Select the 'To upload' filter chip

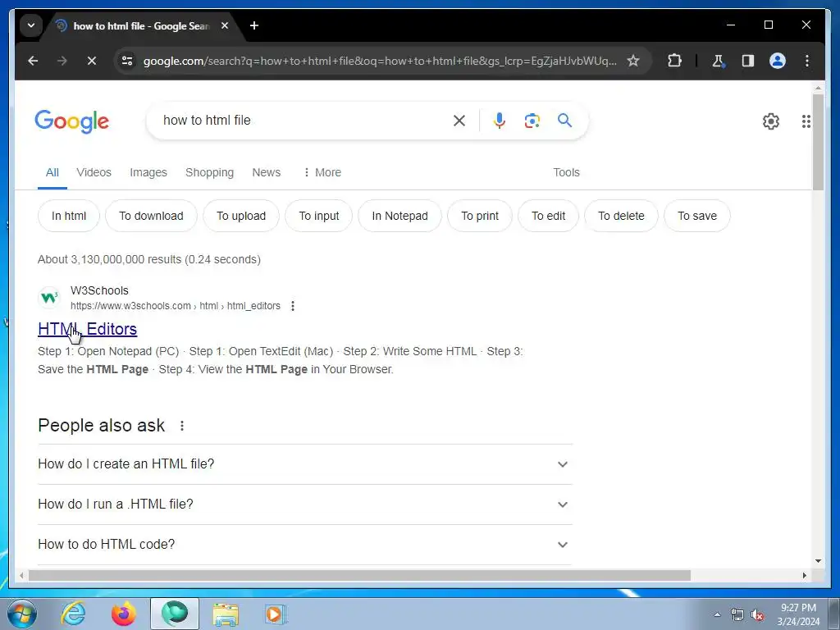241,216
